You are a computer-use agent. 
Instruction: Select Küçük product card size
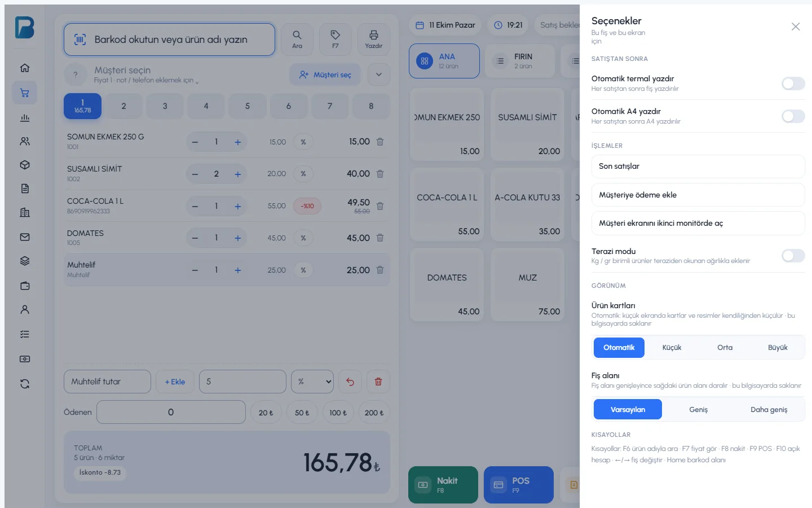[672, 348]
